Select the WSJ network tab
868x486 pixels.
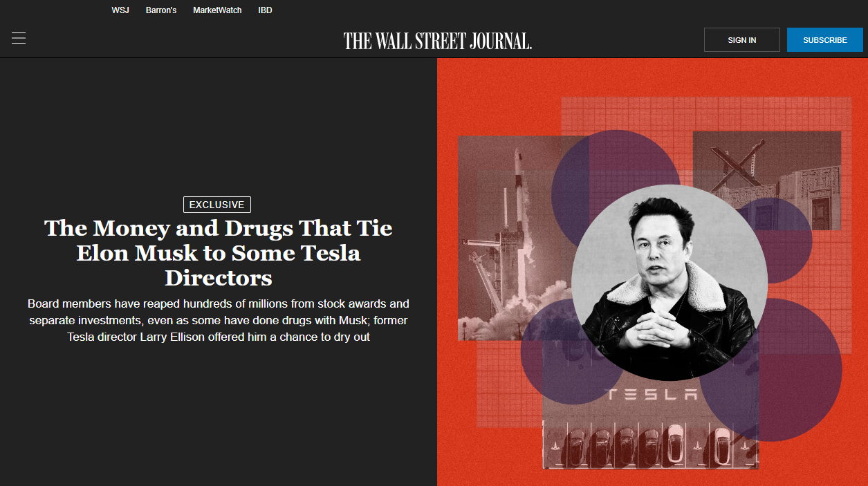(120, 10)
